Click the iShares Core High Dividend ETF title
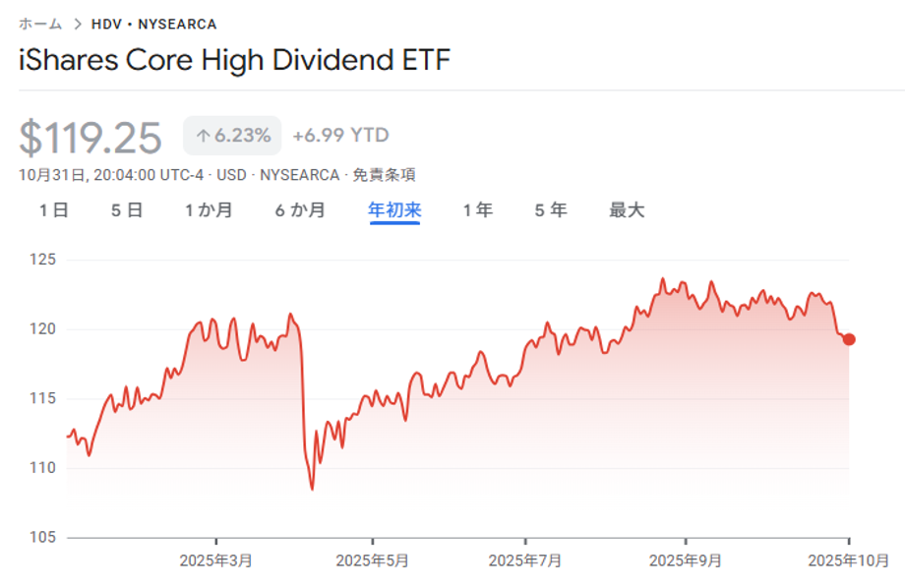The image size is (905, 588). (234, 60)
